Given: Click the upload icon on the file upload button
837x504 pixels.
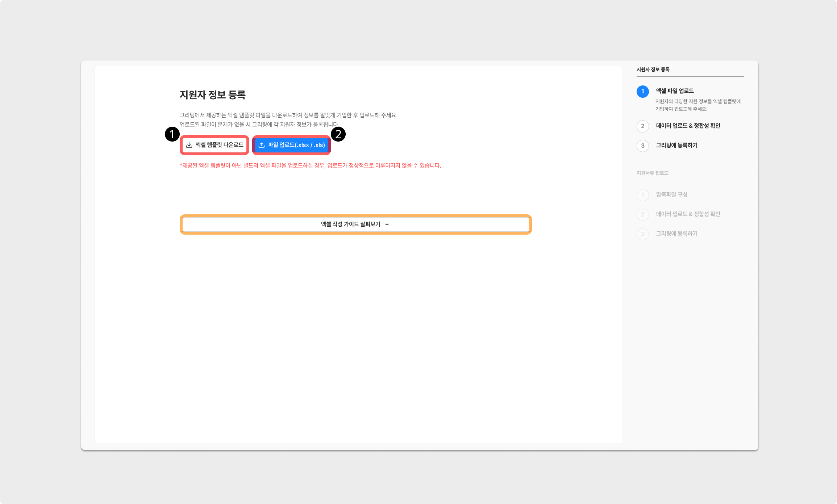Looking at the screenshot, I should pyautogui.click(x=262, y=145).
